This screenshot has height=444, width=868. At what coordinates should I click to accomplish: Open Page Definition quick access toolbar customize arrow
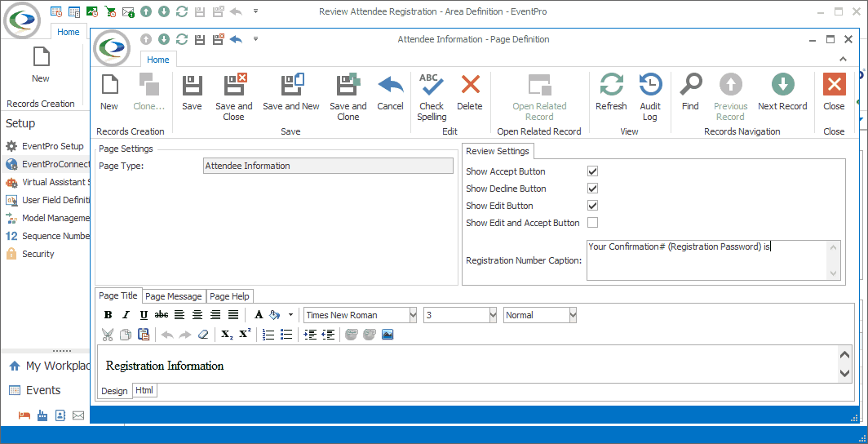pyautogui.click(x=255, y=38)
